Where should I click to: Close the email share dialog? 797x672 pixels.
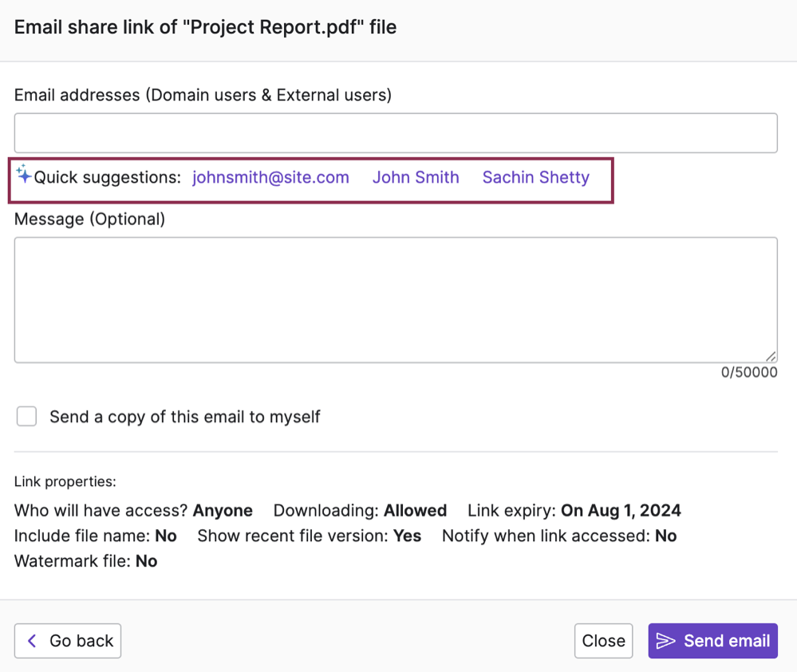point(603,641)
